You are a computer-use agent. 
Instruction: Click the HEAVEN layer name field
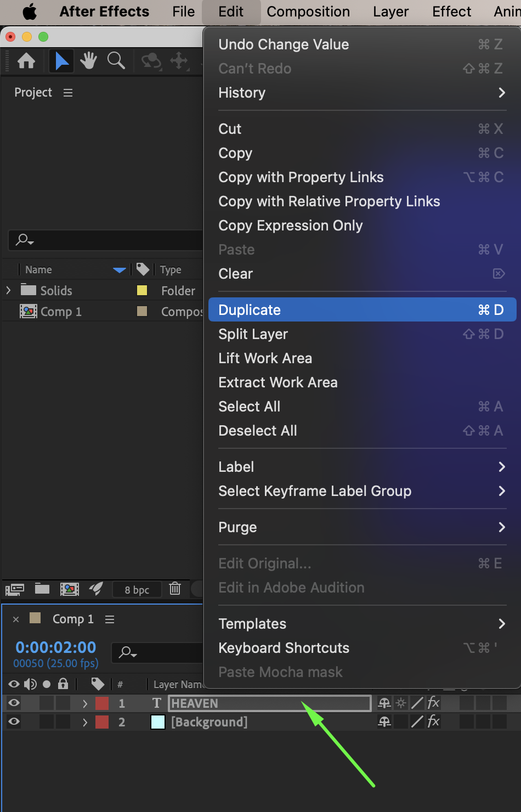point(269,703)
